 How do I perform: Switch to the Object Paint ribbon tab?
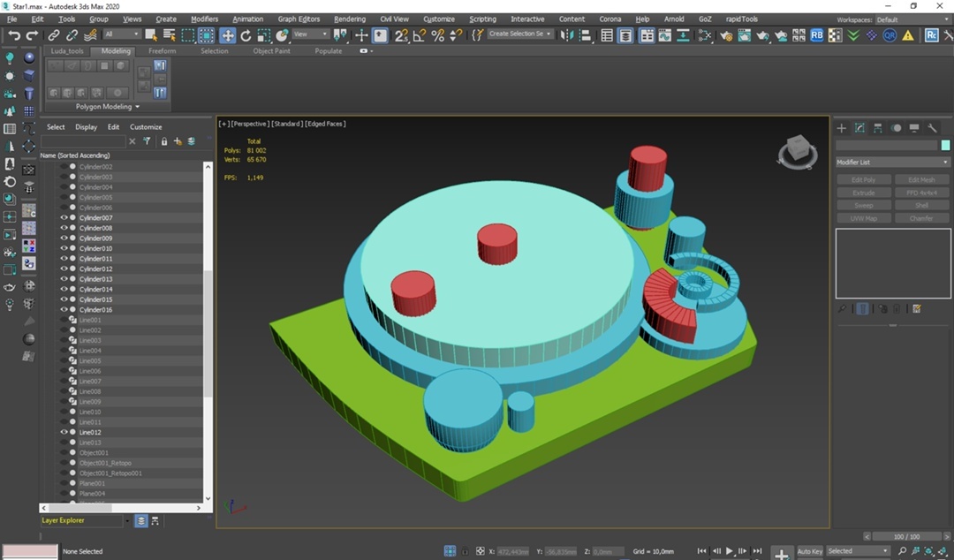point(271,51)
